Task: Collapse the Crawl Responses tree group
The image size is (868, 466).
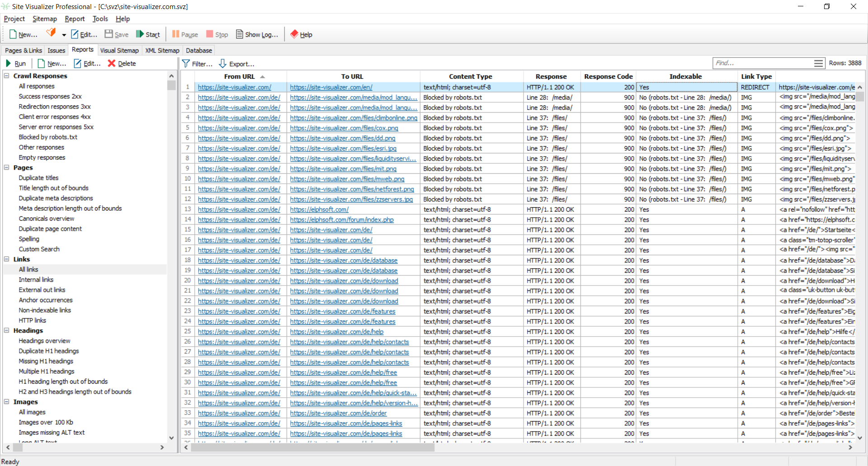Action: click(7, 76)
